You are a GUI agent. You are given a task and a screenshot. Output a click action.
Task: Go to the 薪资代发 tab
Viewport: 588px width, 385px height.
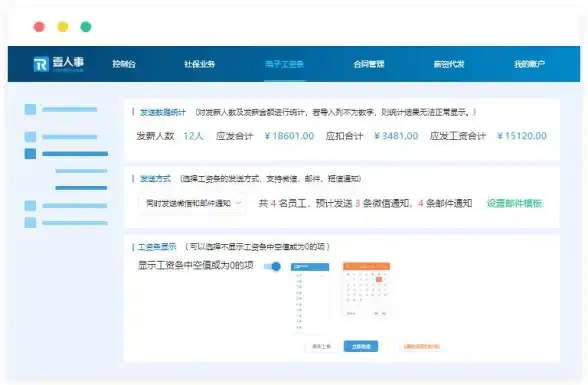tap(449, 64)
